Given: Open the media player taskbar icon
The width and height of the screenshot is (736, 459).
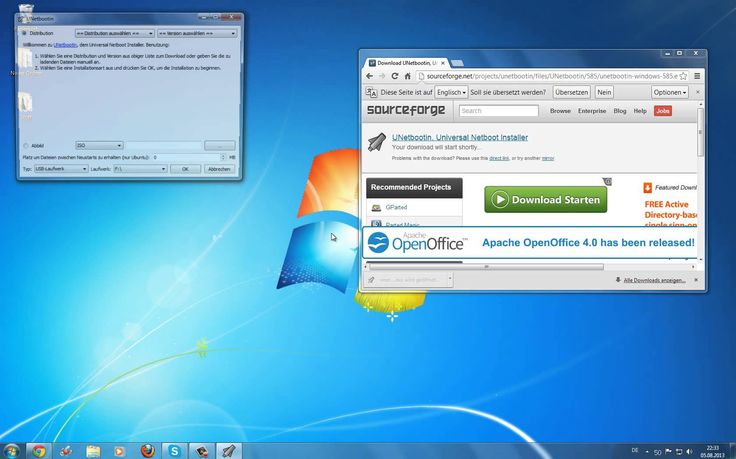Looking at the screenshot, I should tap(119, 451).
